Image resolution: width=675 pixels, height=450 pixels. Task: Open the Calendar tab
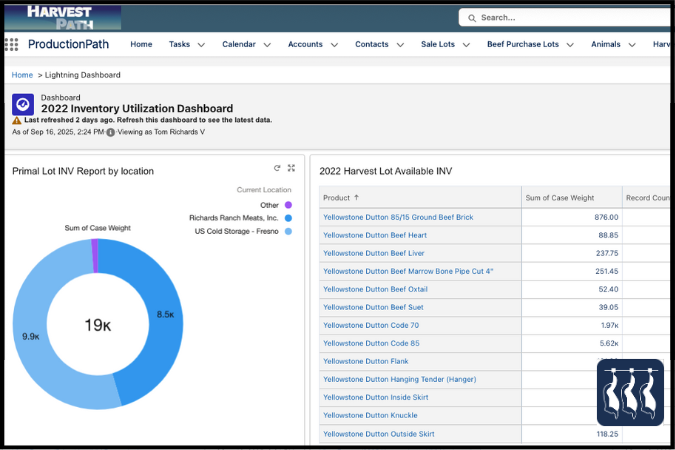239,44
